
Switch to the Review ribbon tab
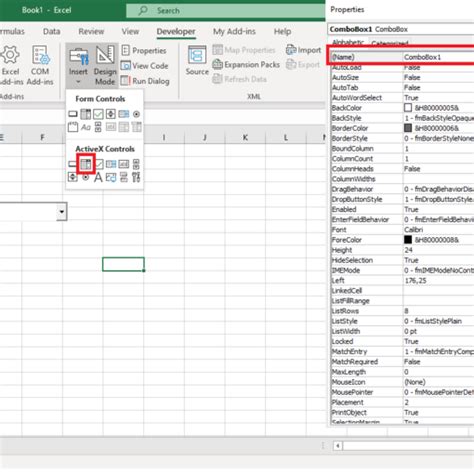click(x=91, y=31)
